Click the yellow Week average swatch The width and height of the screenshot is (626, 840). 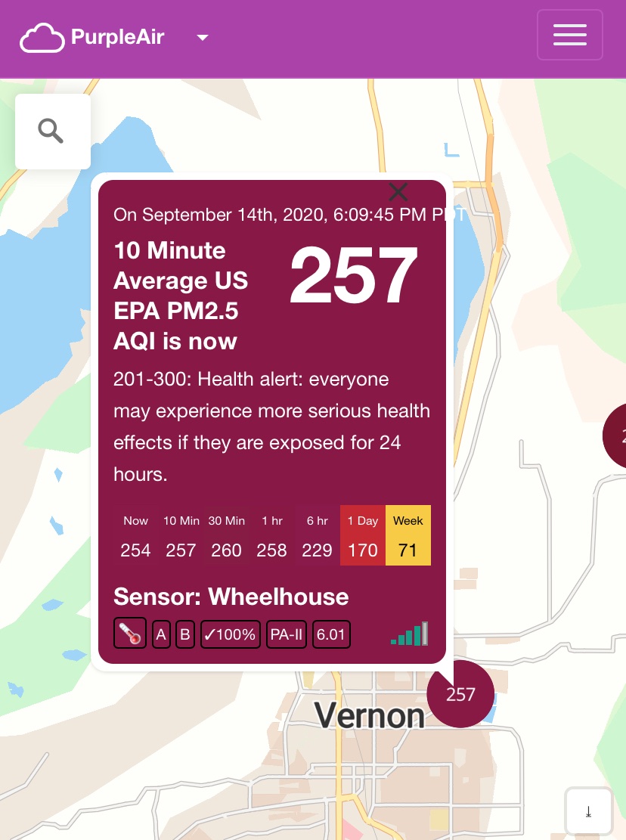click(x=408, y=535)
